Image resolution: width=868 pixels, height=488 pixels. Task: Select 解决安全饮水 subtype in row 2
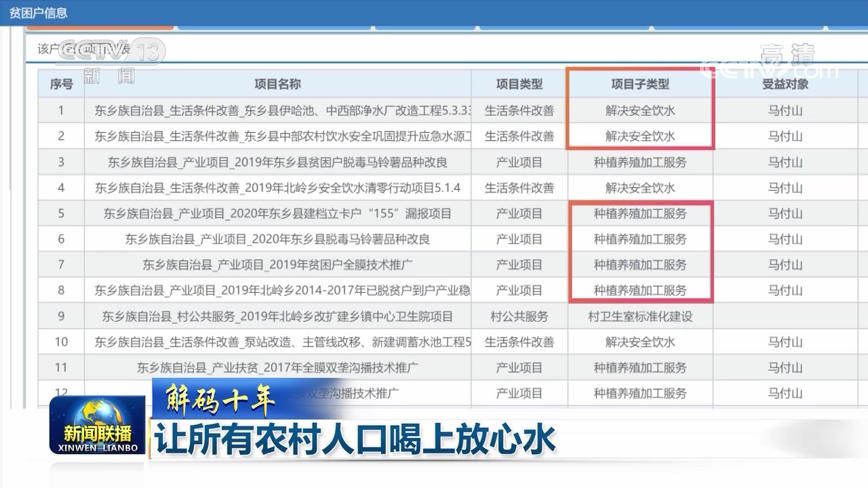640,136
